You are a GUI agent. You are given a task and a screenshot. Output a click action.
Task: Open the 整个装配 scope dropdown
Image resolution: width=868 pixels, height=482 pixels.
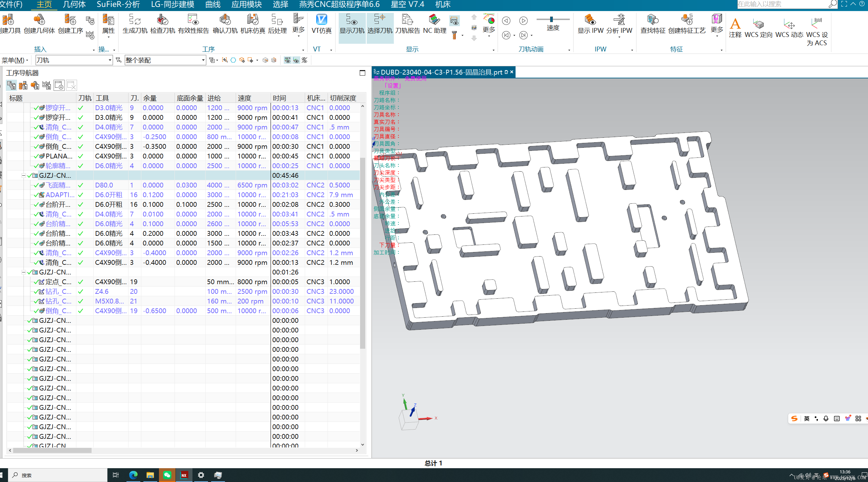point(203,60)
